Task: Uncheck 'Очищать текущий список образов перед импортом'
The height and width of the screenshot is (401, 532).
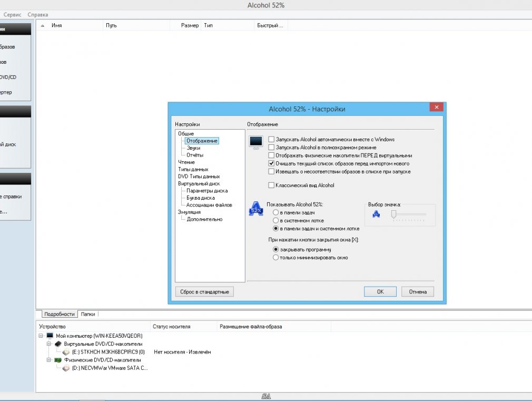Action: coord(271,163)
